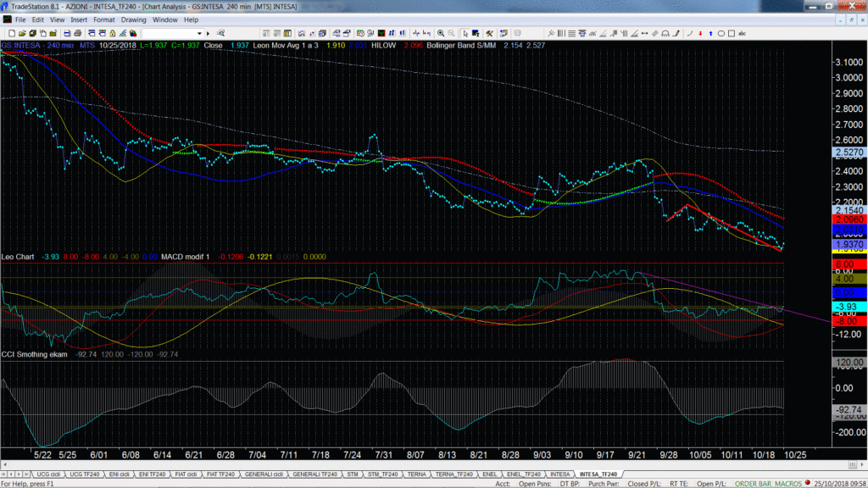Click the small play arrow beside combo box
This screenshot has width=868, height=488.
[209, 33]
